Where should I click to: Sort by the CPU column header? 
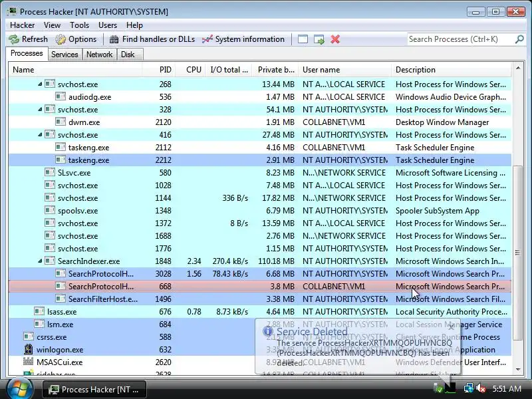point(190,70)
